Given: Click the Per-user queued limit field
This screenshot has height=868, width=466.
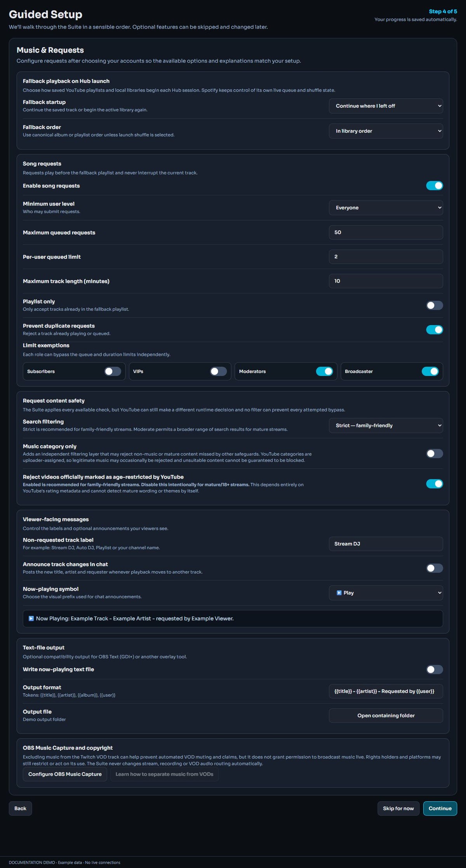Looking at the screenshot, I should [386, 257].
